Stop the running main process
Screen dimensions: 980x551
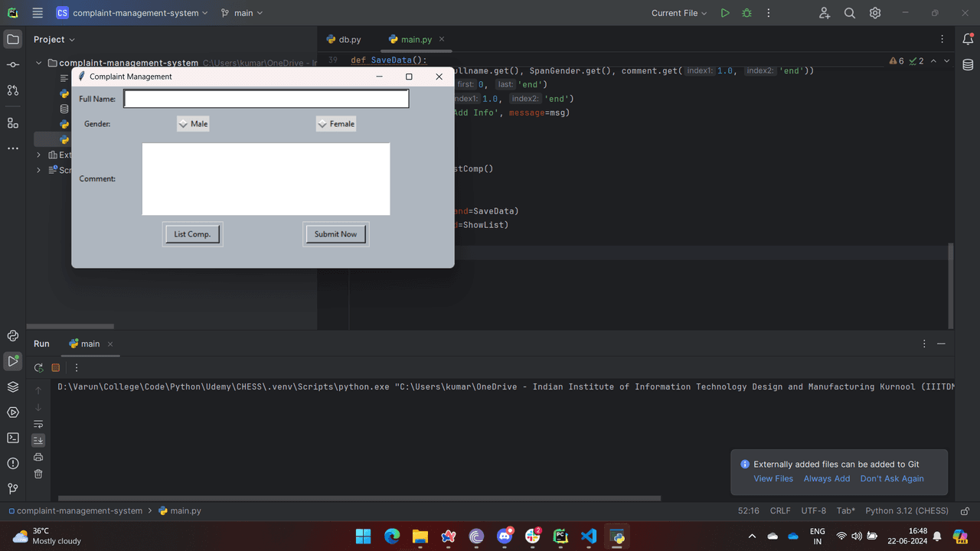point(55,368)
